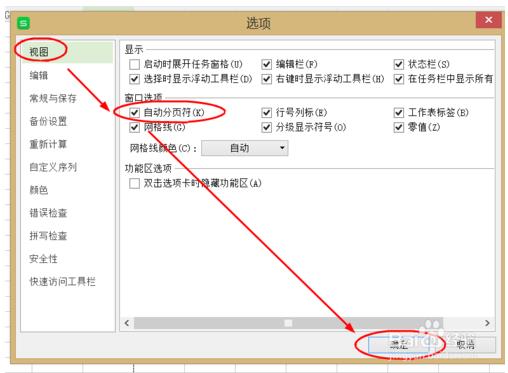Open 错误检查 settings
The height and width of the screenshot is (373, 508).
tap(48, 213)
